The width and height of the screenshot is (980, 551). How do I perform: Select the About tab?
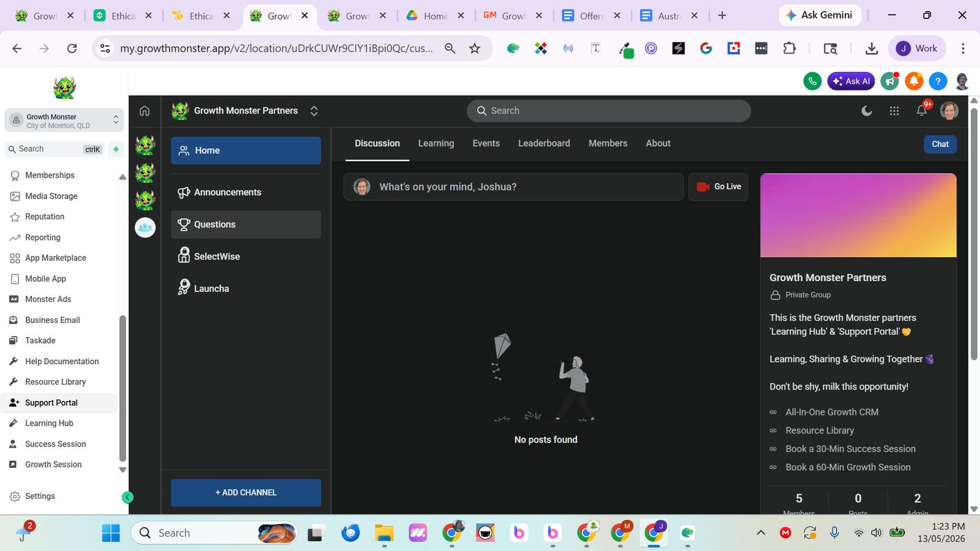(658, 143)
